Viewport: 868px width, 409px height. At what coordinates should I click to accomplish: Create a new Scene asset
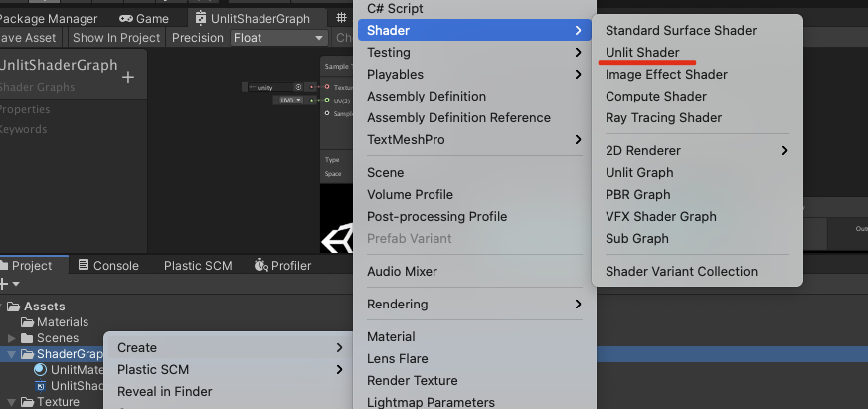386,172
